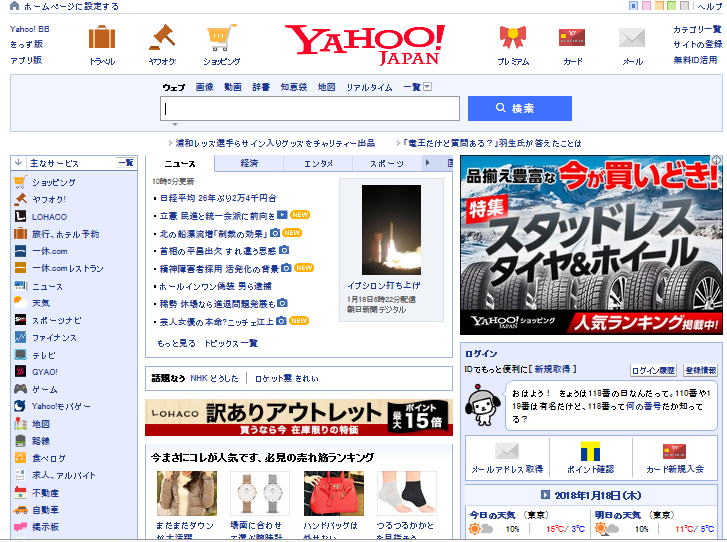Select the 画像 search category

tap(204, 87)
